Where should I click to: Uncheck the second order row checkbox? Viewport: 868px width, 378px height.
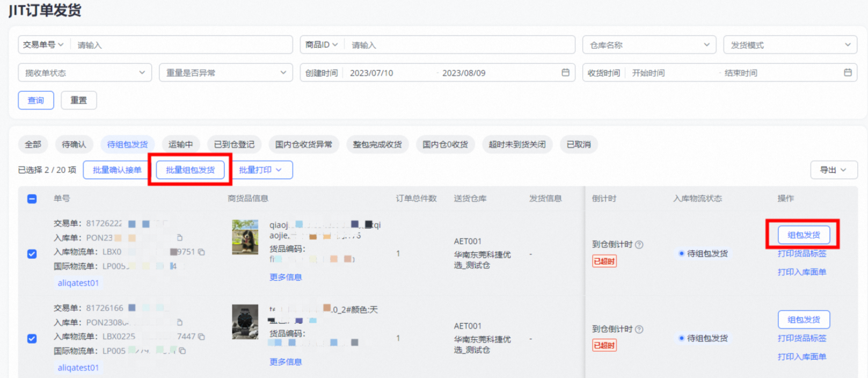32,339
